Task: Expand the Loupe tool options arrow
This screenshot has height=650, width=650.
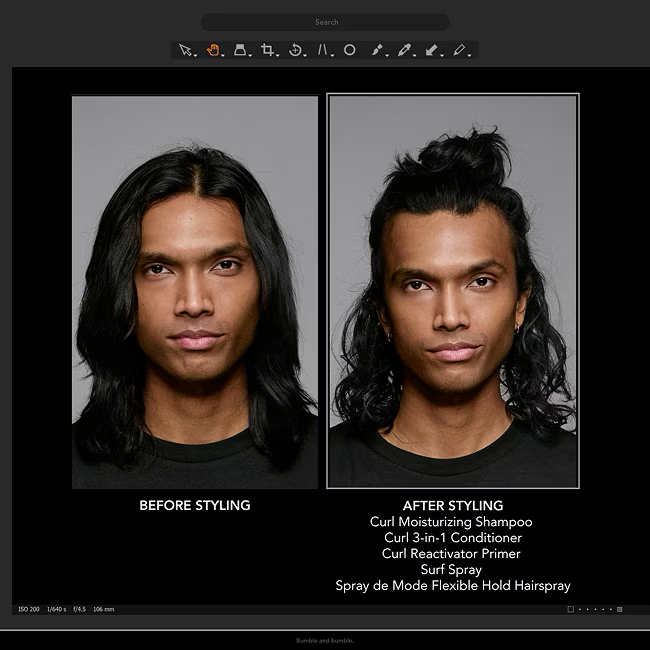Action: (x=250, y=55)
